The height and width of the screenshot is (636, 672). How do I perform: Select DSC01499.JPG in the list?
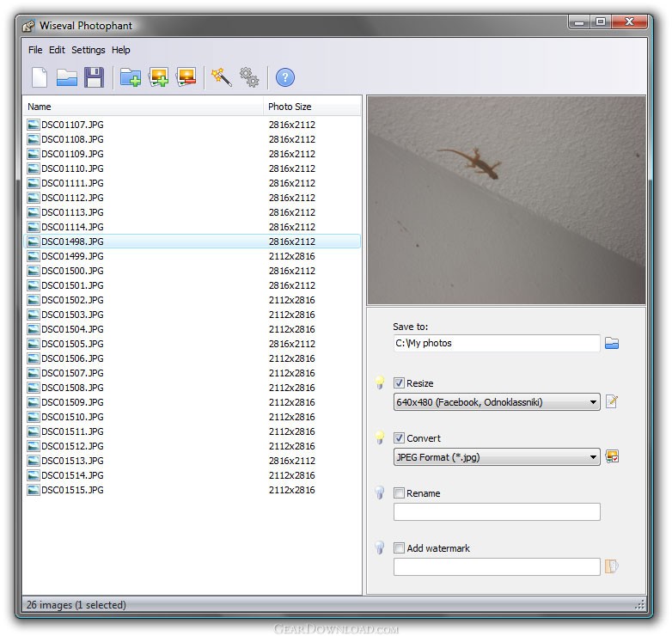tap(192, 256)
